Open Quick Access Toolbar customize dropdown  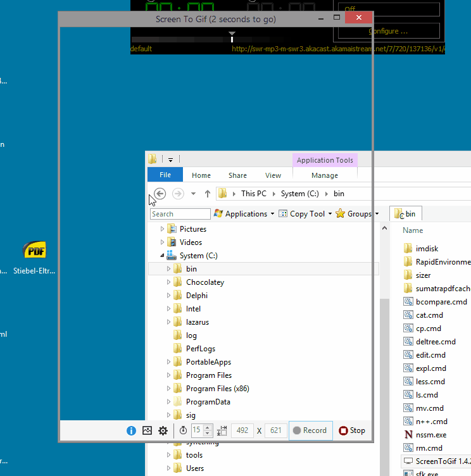pos(171,160)
